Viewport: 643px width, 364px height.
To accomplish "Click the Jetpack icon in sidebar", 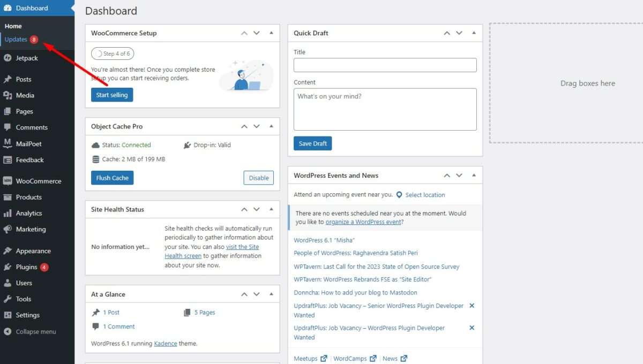I will pyautogui.click(x=8, y=58).
